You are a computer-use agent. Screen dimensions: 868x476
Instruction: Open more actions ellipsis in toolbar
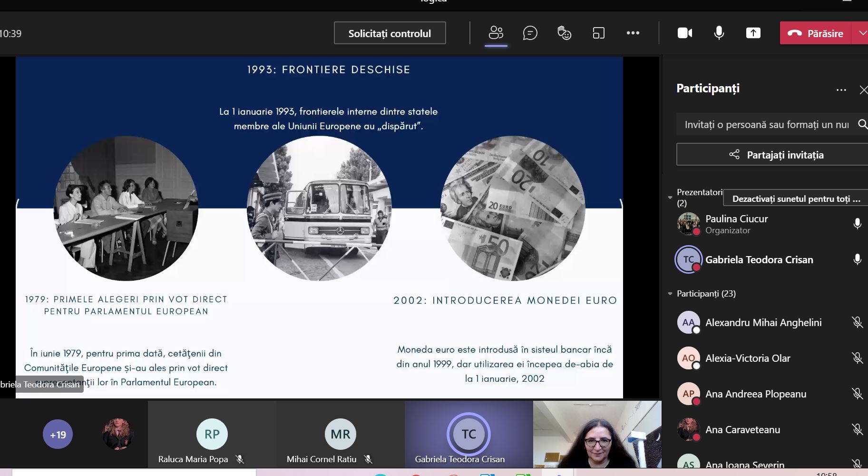pyautogui.click(x=633, y=33)
